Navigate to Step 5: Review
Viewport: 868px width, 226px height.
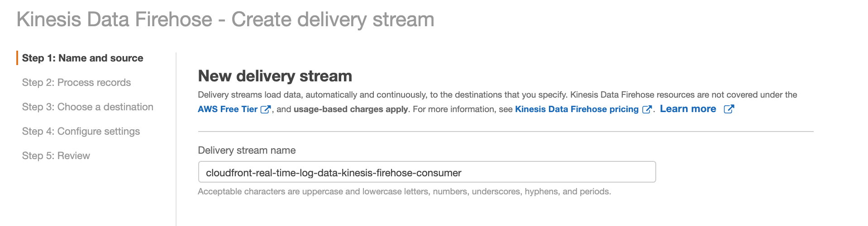[x=56, y=155]
